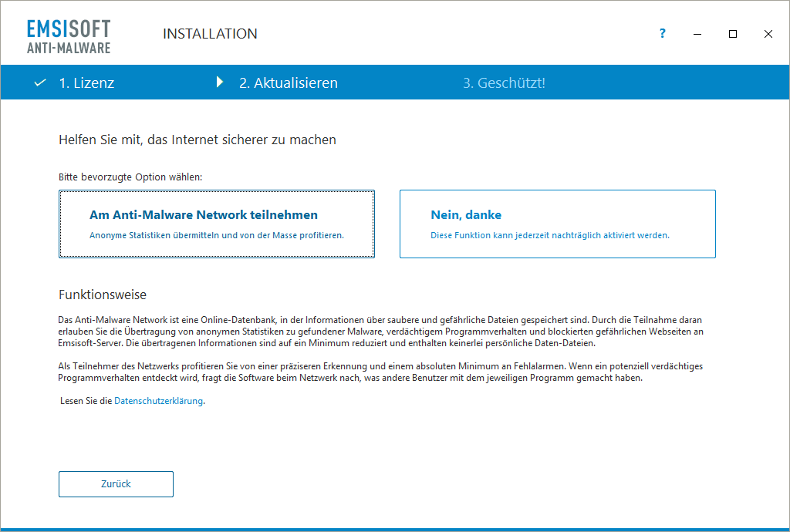Close the installer window
Screen dimensions: 790x532
click(768, 34)
